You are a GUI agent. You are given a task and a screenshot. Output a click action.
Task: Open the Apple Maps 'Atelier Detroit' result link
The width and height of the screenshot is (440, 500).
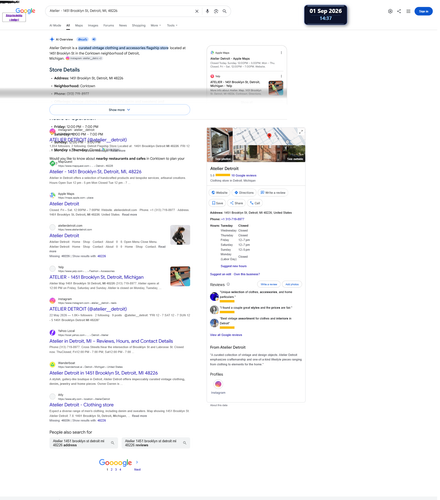click(x=64, y=204)
